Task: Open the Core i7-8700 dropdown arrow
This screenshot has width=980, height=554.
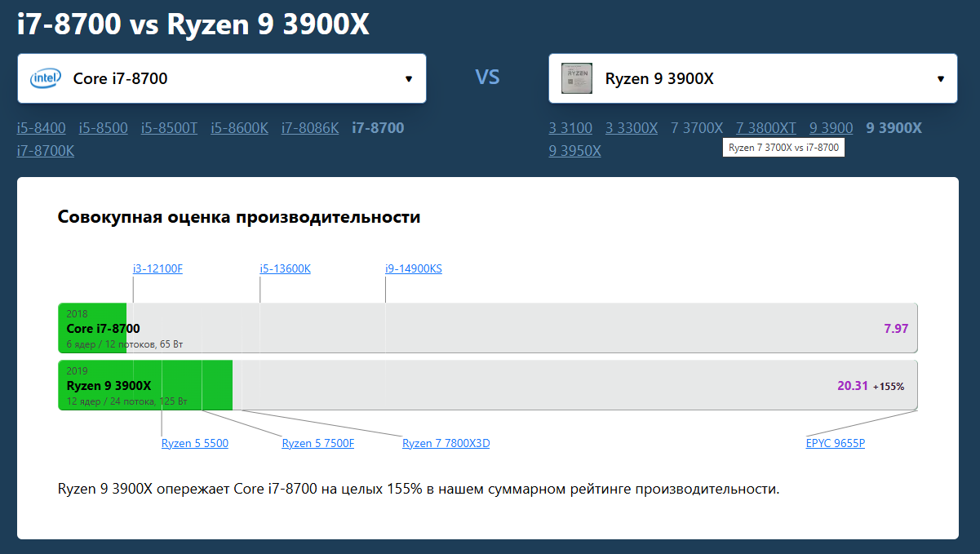Action: point(409,79)
